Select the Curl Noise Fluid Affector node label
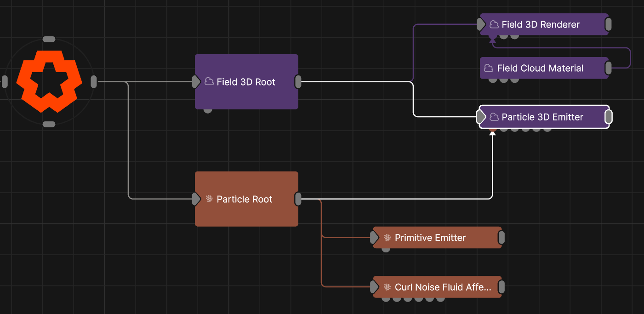 point(443,287)
